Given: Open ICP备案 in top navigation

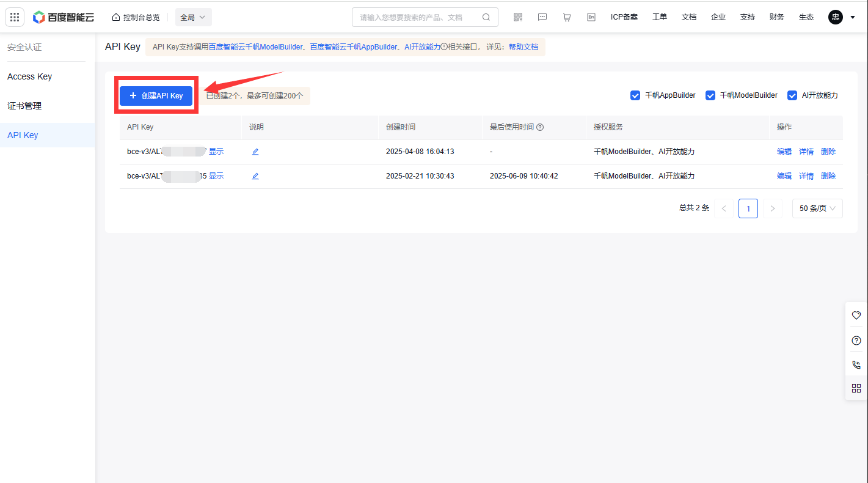Looking at the screenshot, I should pos(624,17).
